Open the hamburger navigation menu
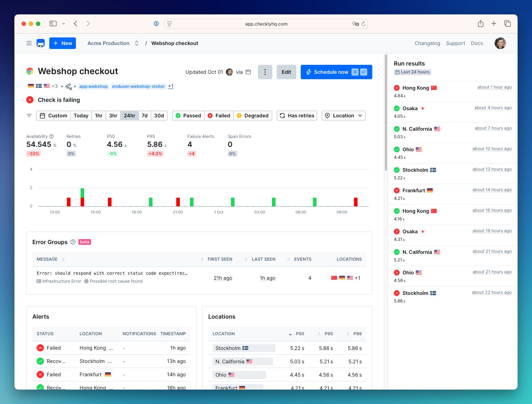Image resolution: width=532 pixels, height=404 pixels. (29, 43)
